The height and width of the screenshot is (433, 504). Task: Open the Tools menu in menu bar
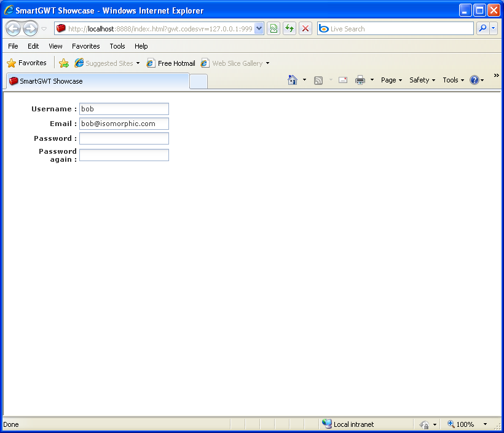tap(117, 46)
